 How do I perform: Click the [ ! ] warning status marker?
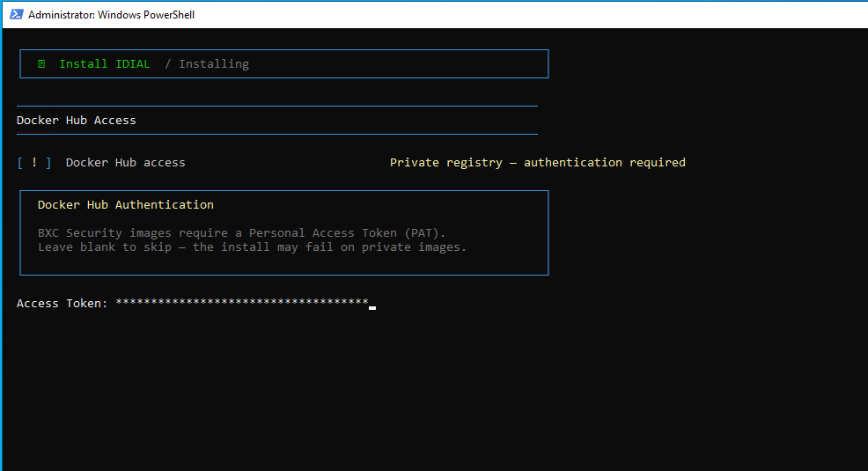click(34, 162)
